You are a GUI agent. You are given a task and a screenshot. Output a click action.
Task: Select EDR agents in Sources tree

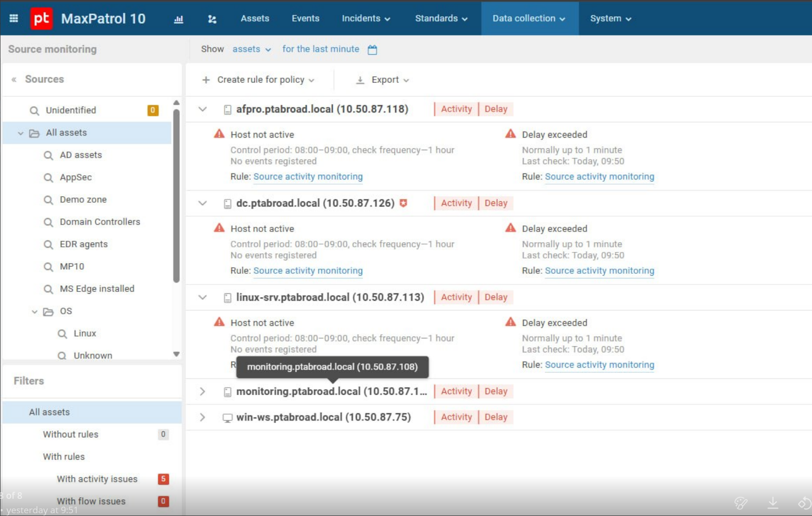(x=87, y=244)
